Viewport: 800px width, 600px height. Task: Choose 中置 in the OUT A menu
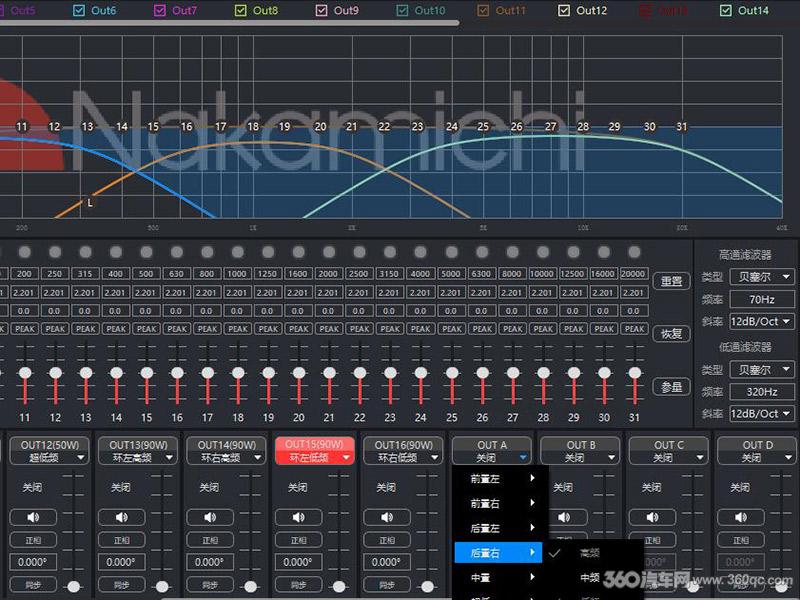pos(498,577)
